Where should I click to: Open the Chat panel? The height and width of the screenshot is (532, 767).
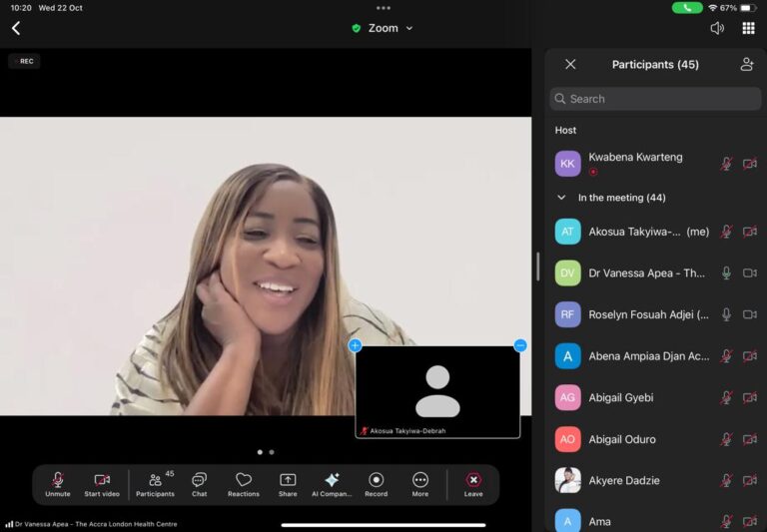pyautogui.click(x=199, y=484)
